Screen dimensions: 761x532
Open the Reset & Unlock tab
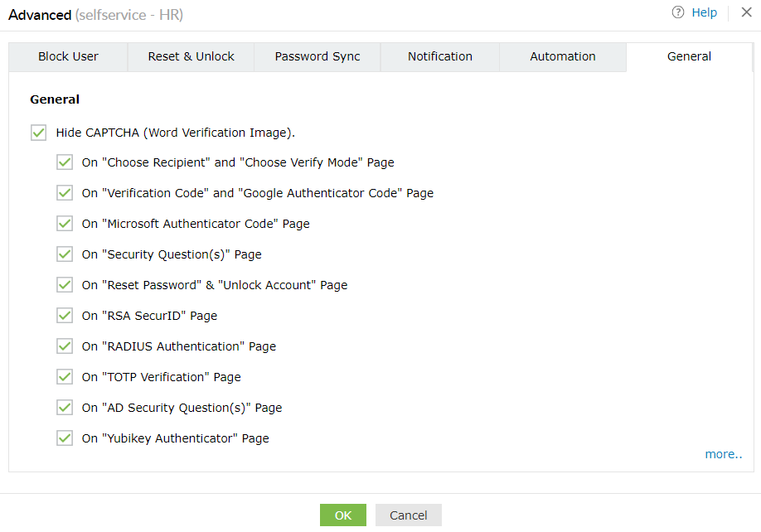click(x=191, y=56)
